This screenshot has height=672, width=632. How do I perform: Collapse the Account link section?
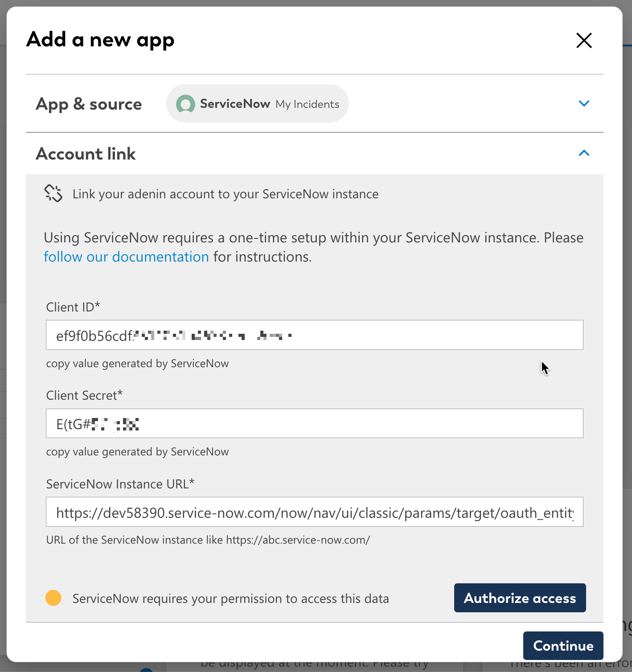coord(584,153)
